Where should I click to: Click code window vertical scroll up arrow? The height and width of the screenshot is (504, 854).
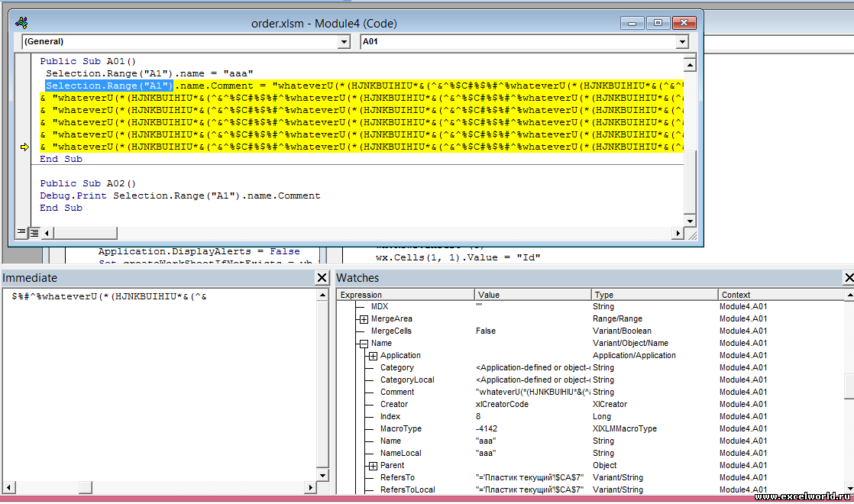(690, 66)
